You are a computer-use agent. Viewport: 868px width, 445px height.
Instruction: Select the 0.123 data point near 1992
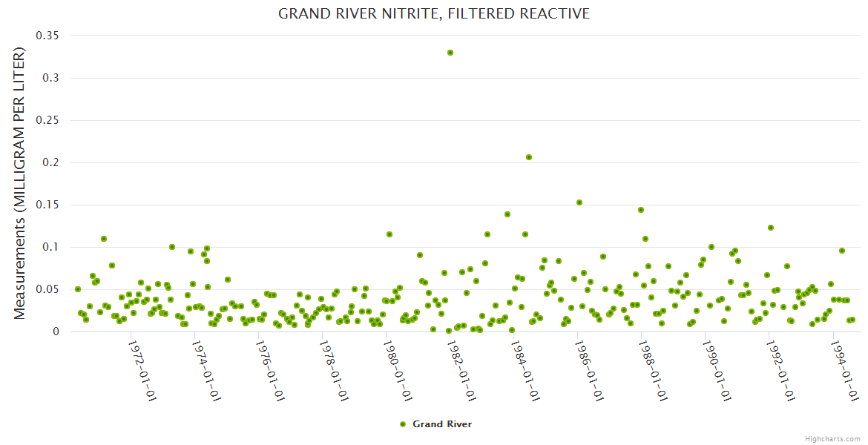pyautogui.click(x=771, y=228)
